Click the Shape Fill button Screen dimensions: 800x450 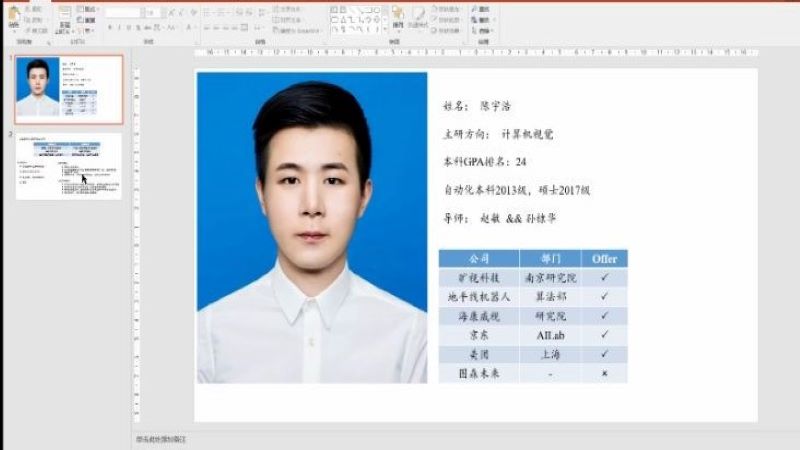(446, 9)
